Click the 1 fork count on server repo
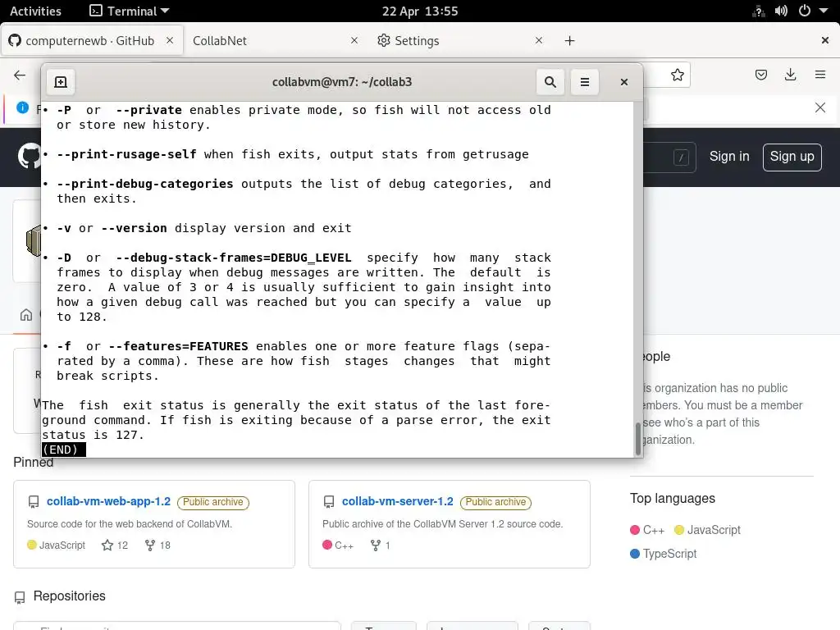 (380, 546)
